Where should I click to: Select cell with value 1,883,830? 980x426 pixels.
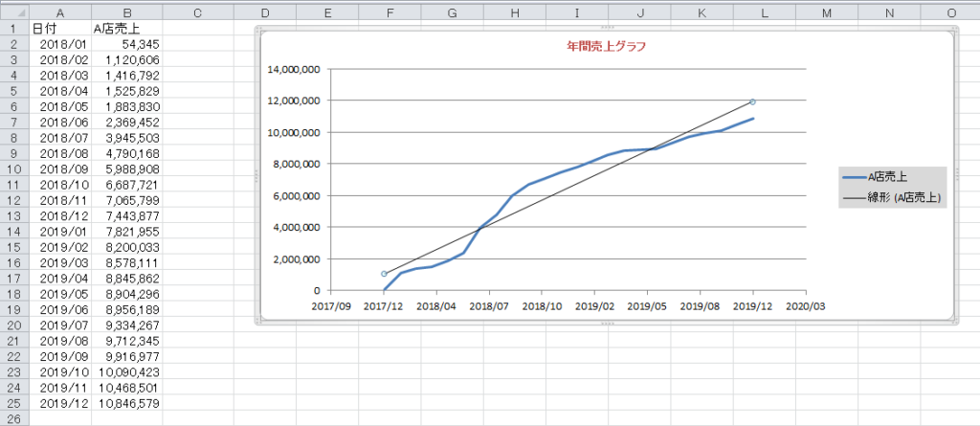pyautogui.click(x=127, y=106)
